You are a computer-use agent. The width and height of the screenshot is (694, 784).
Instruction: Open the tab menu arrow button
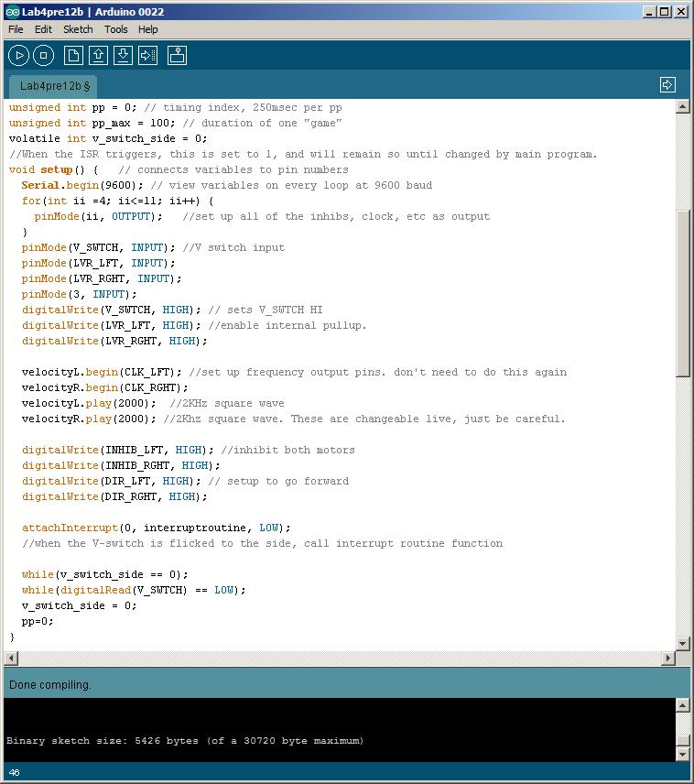[667, 84]
